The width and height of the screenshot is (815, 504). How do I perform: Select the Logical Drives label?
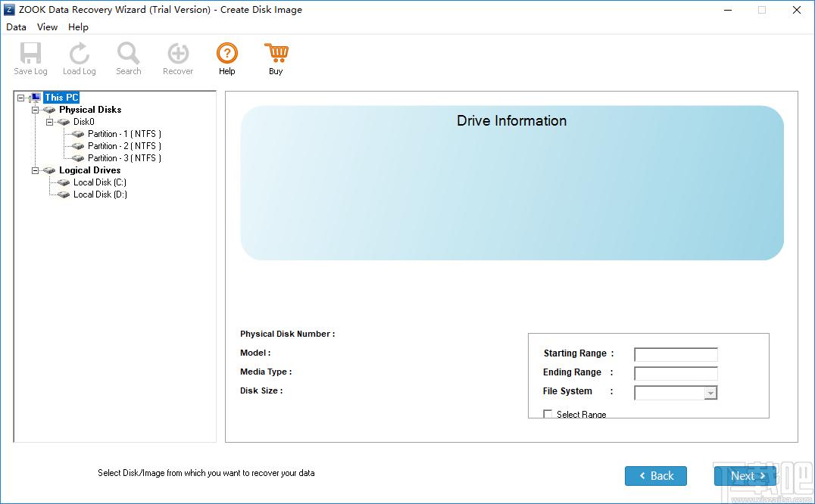pyautogui.click(x=90, y=170)
